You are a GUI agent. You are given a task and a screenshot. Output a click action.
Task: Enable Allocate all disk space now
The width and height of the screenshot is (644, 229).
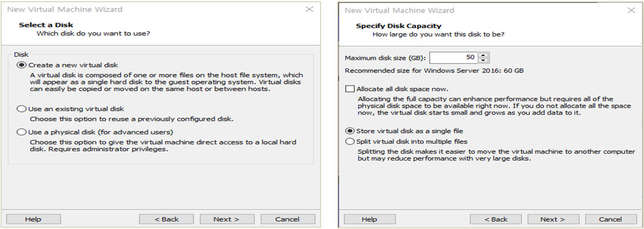tap(350, 89)
